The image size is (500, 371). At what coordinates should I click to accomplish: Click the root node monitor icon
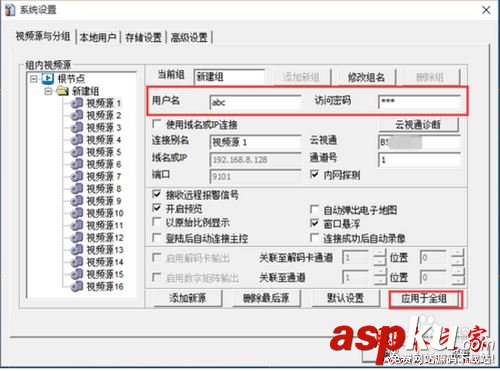(x=48, y=79)
